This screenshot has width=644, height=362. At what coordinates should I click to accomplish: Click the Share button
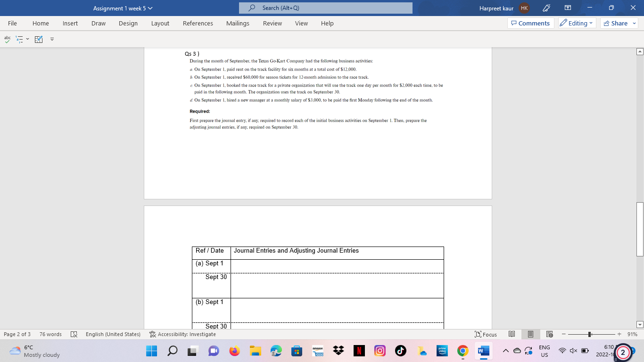pos(616,23)
